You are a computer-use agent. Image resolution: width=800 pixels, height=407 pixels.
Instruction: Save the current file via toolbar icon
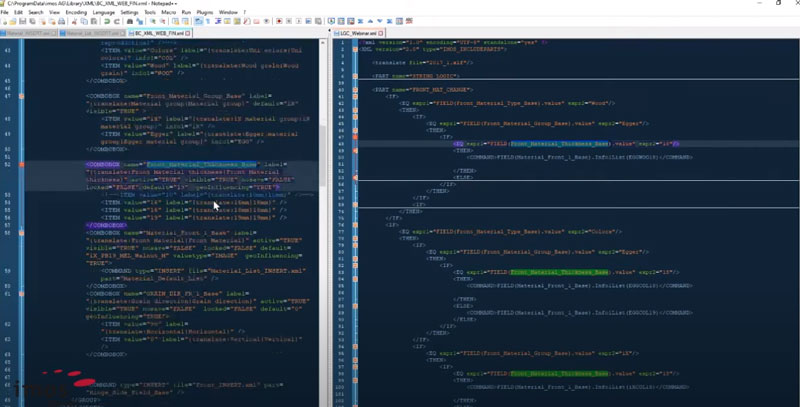click(x=22, y=21)
